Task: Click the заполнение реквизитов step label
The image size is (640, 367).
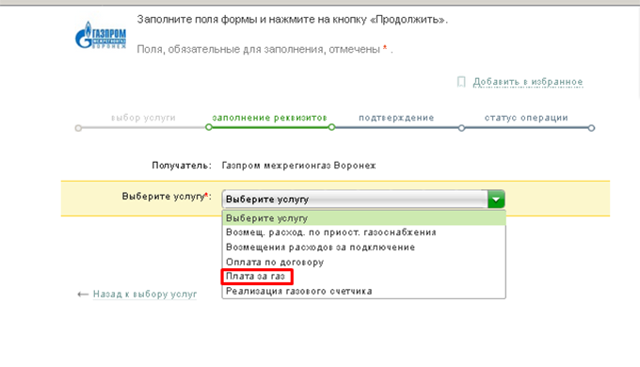Action: pyautogui.click(x=269, y=118)
